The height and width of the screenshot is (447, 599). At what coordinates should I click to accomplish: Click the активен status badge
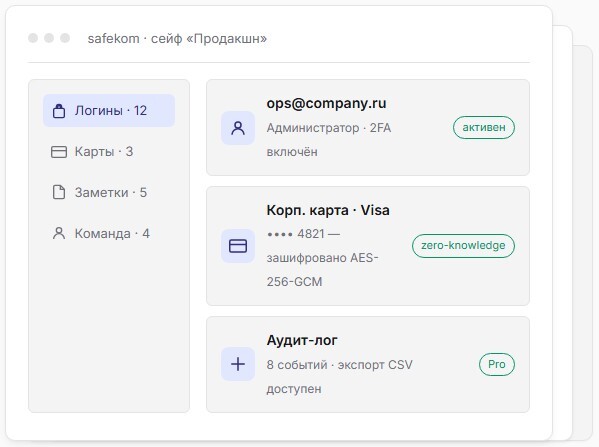(x=484, y=128)
